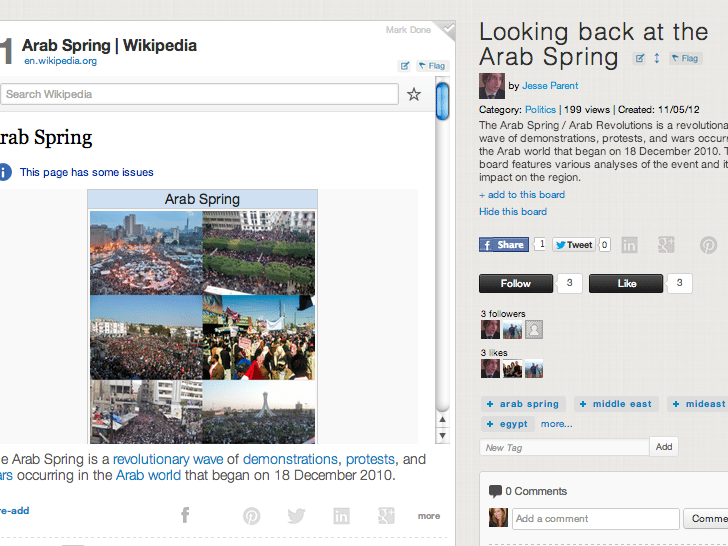Viewport: 728px width, 546px height.
Task: Click the Like count '3'
Action: 679,283
